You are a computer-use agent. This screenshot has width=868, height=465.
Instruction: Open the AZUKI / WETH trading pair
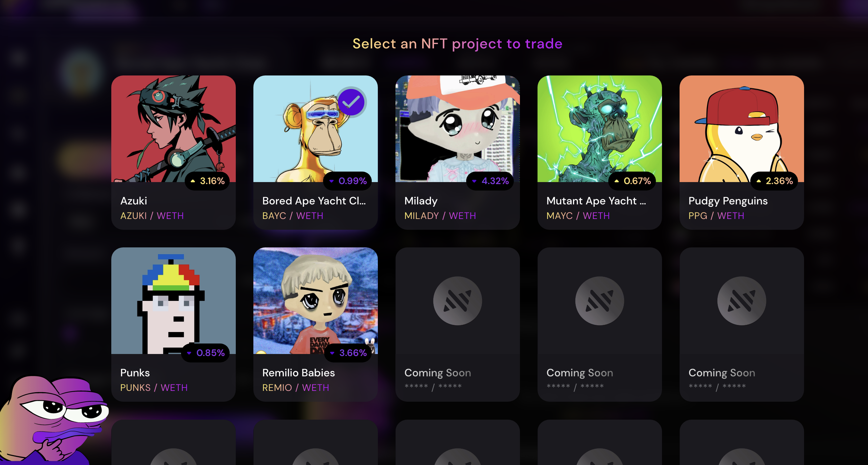tap(152, 216)
